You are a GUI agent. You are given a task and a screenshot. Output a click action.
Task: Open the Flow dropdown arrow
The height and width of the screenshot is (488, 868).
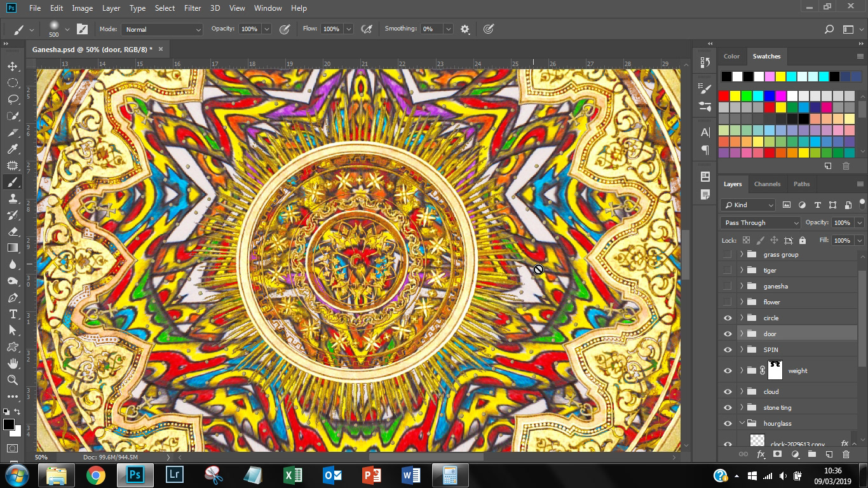click(x=349, y=29)
